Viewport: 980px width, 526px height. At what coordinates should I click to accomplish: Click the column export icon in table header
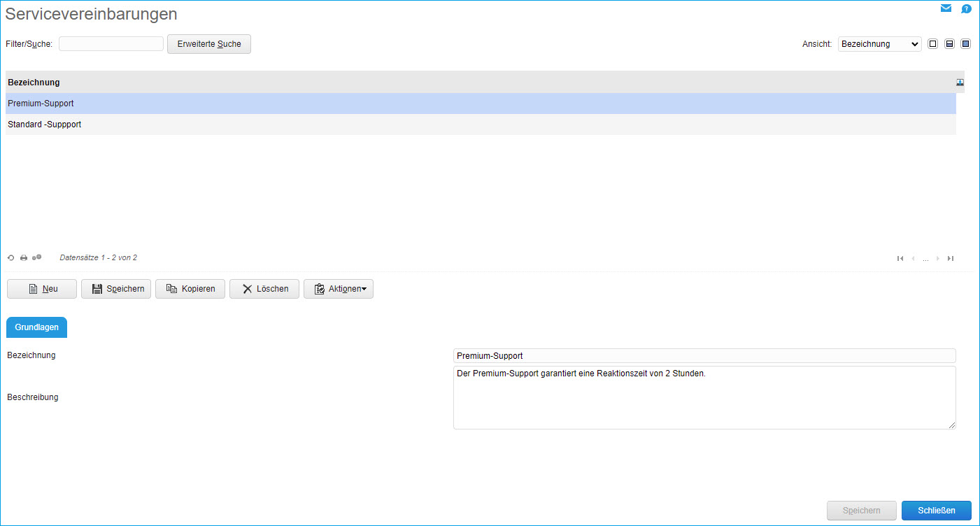click(960, 82)
